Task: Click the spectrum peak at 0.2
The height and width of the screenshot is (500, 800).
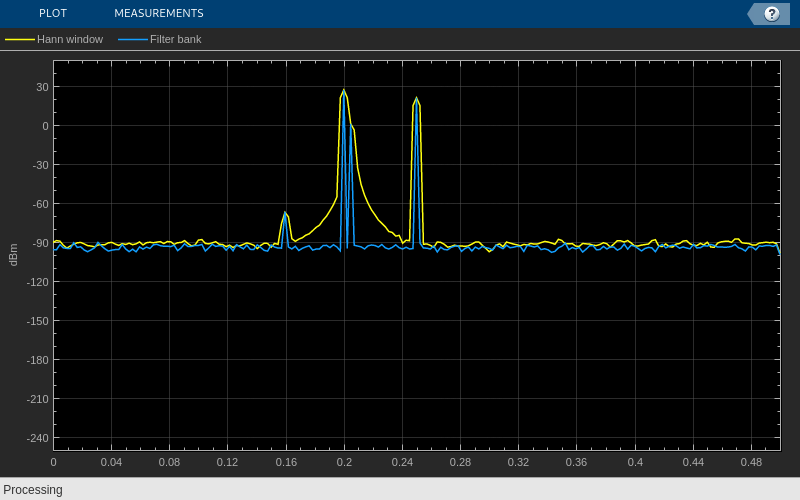Action: (344, 90)
